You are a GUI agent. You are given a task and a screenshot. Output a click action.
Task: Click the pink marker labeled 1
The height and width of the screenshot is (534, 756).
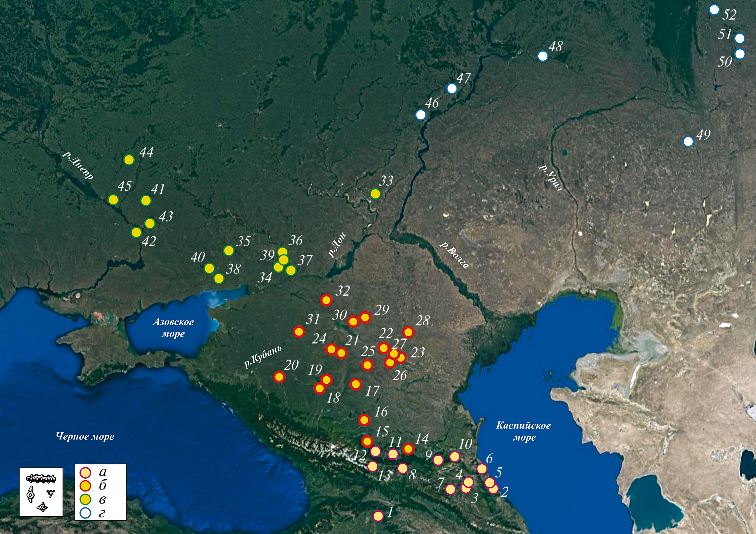coord(378,516)
